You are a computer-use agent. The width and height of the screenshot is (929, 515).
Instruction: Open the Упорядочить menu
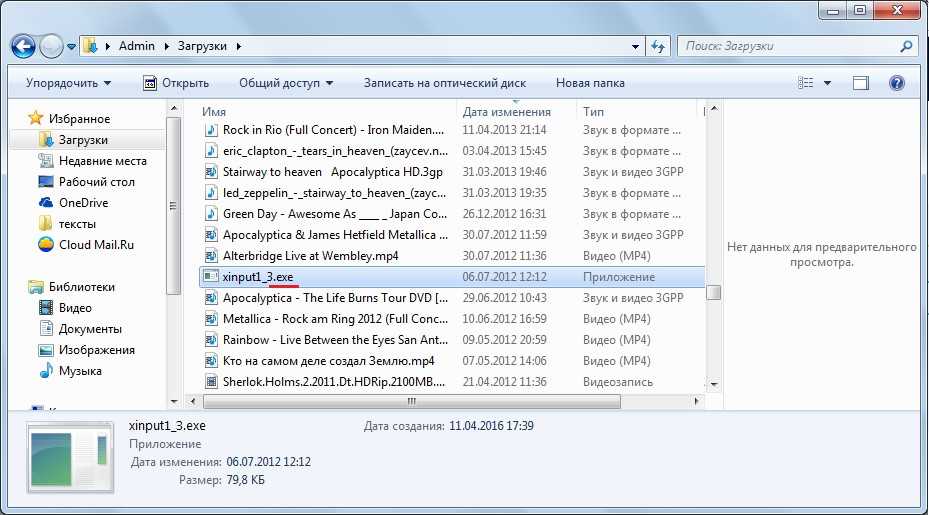pos(68,83)
